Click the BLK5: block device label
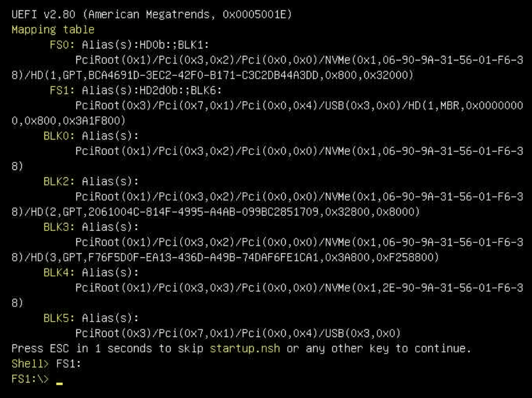This screenshot has width=532, height=398. (59, 318)
